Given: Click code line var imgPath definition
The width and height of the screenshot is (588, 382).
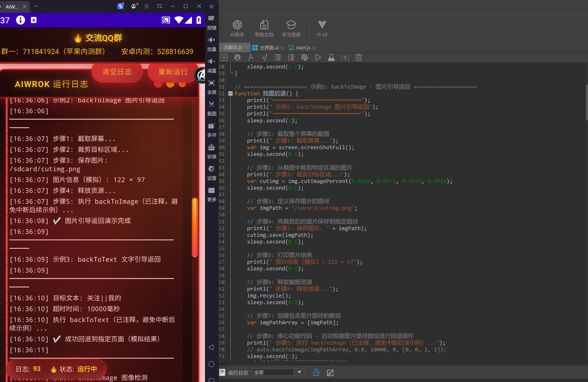Looking at the screenshot, I should (x=302, y=208).
